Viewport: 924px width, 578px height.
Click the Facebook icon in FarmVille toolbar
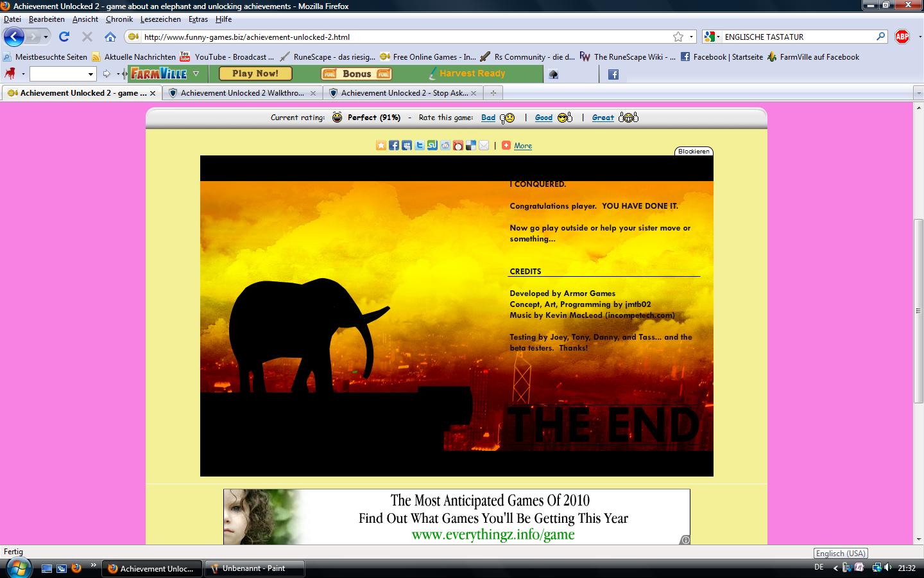[613, 74]
